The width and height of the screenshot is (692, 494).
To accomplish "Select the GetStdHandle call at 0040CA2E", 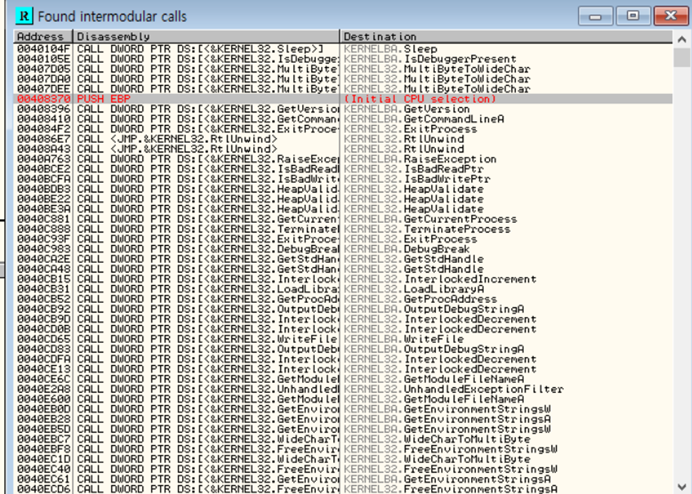I will click(343, 259).
